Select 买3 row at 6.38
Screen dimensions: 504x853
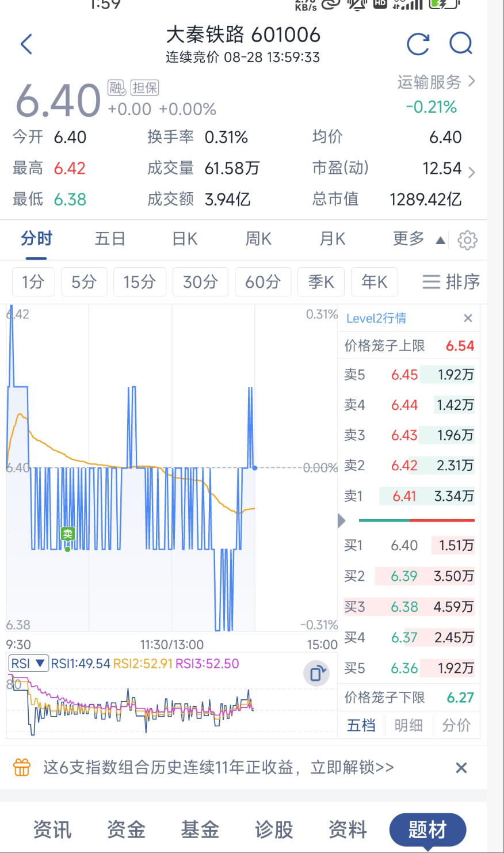coord(409,607)
